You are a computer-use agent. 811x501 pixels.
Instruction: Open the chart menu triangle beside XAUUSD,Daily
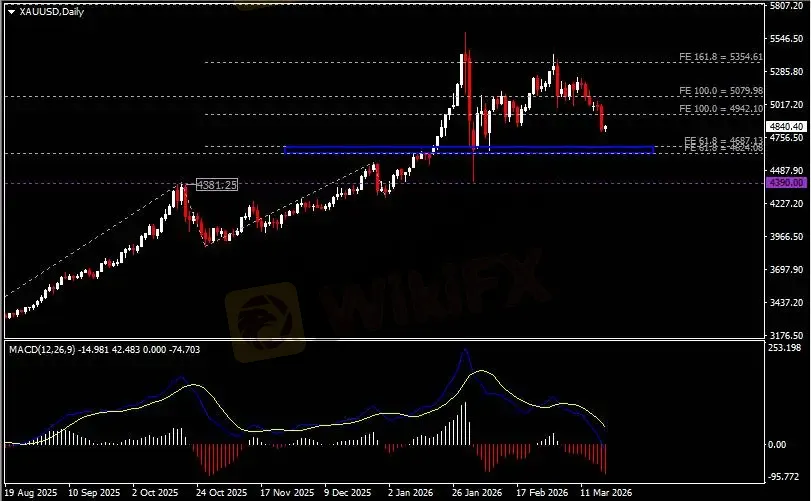pos(11,12)
